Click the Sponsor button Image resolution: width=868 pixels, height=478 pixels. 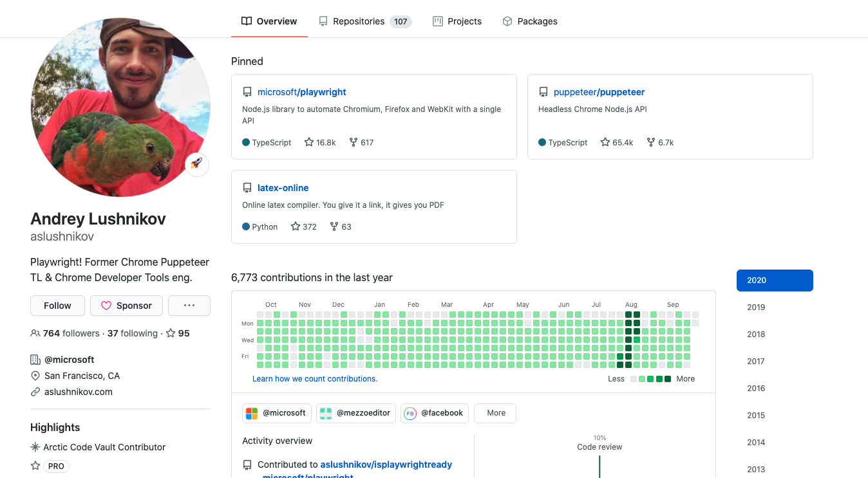pos(126,306)
